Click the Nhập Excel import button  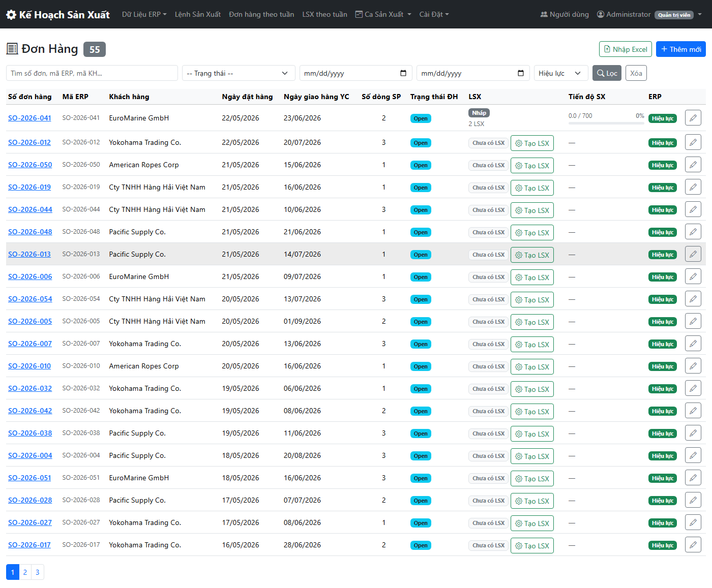[x=626, y=49]
